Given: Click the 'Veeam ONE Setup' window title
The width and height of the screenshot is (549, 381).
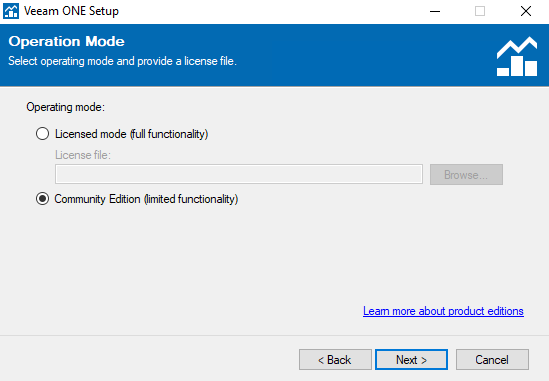Looking at the screenshot, I should coord(71,11).
